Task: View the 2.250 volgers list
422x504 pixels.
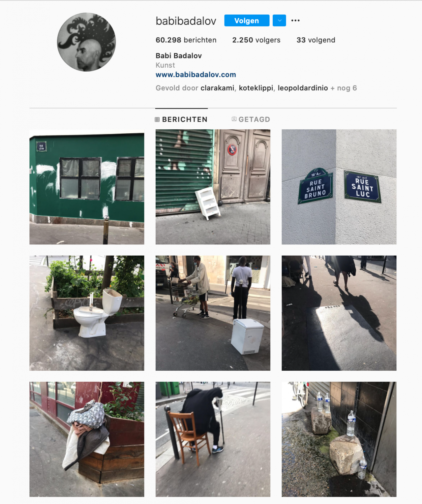Action: 256,40
